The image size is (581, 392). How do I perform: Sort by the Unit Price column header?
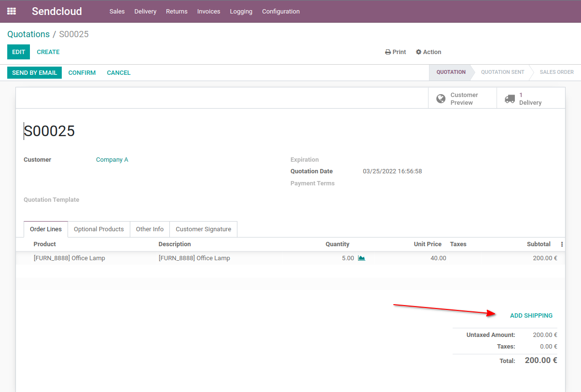pyautogui.click(x=428, y=244)
